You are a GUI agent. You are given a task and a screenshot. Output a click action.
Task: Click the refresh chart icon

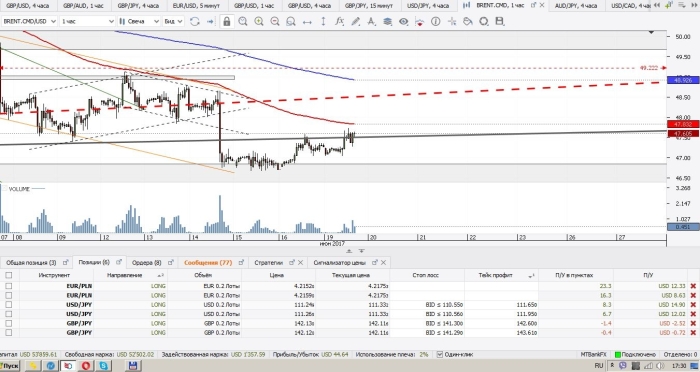point(195,21)
